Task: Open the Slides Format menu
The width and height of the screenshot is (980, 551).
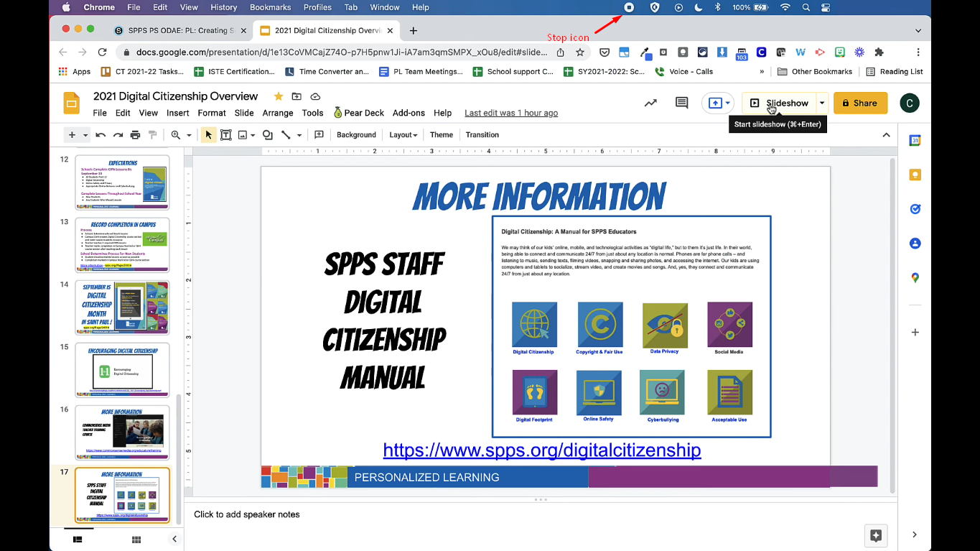Action: (x=212, y=113)
